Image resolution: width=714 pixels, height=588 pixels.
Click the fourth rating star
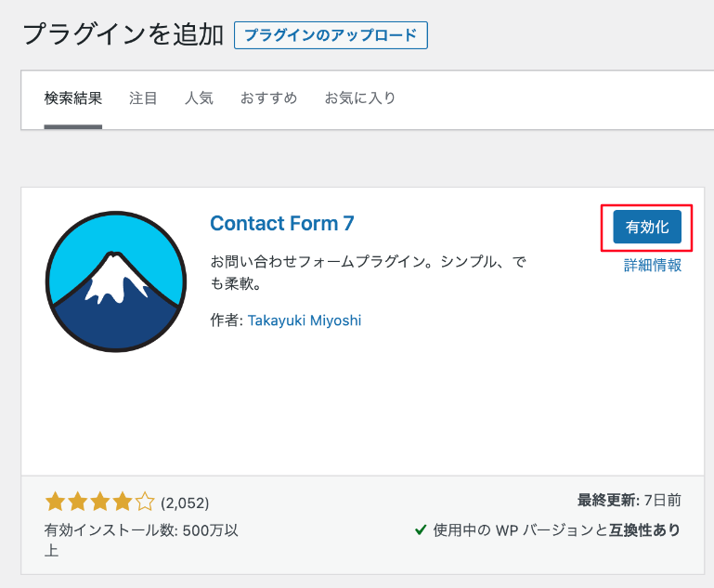click(122, 503)
